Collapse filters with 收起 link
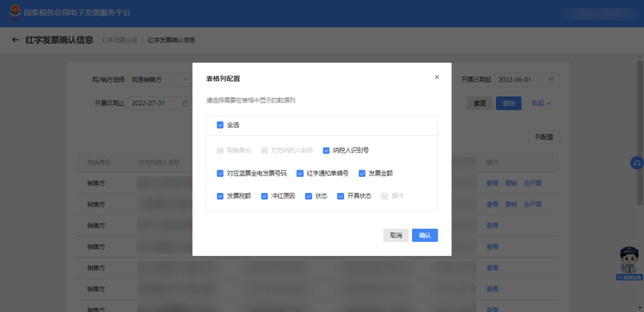The width and height of the screenshot is (644, 312). point(541,104)
